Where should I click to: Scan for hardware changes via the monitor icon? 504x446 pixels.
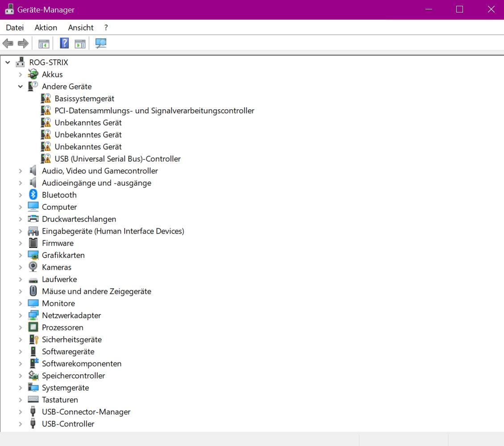(x=100, y=43)
